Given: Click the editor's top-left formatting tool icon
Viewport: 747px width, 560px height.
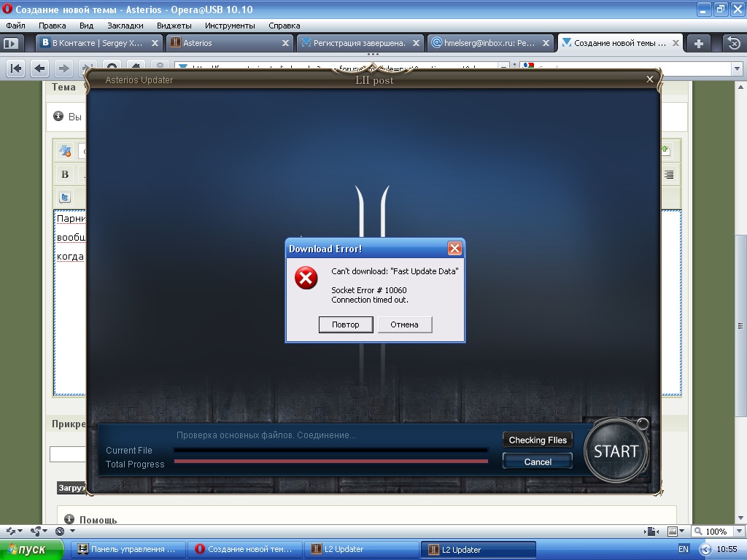Looking at the screenshot, I should click(x=65, y=151).
